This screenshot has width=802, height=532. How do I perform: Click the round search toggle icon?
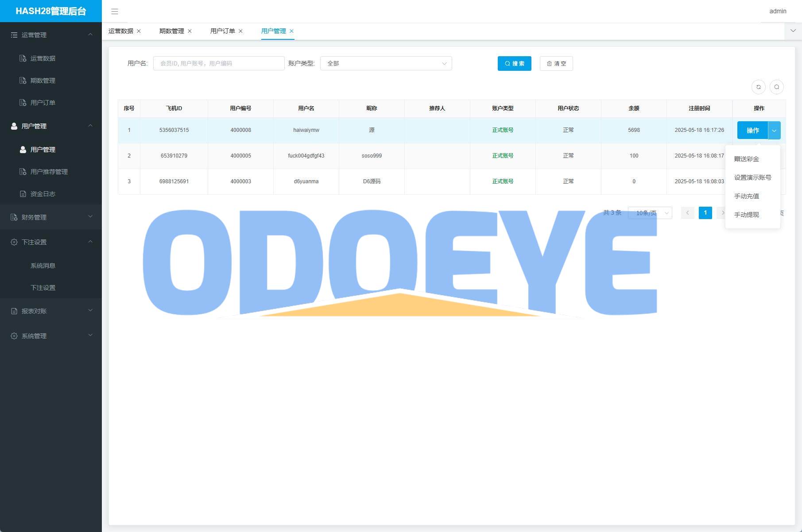coord(777,87)
